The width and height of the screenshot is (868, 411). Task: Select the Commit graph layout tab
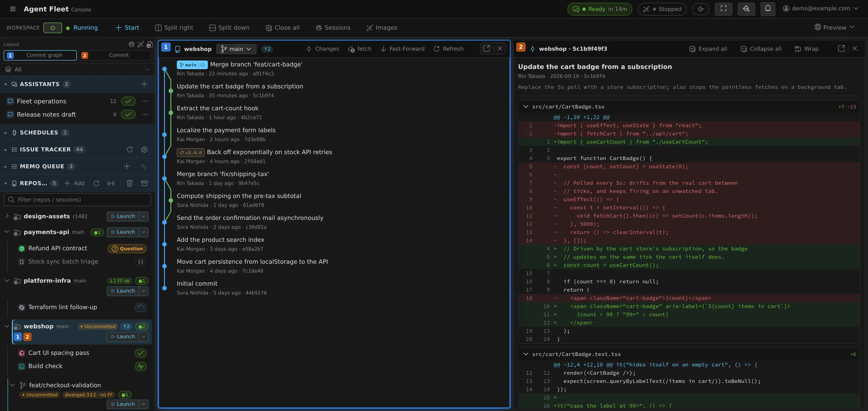tap(40, 55)
